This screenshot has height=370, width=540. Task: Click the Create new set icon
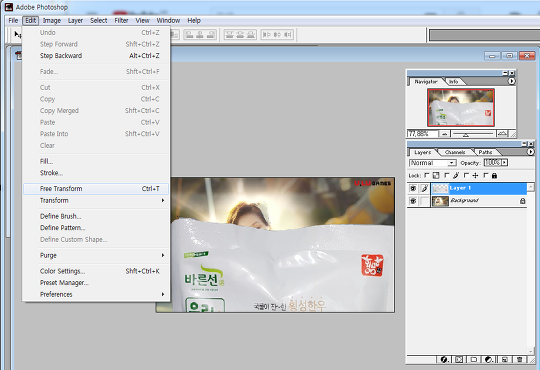pos(474,360)
